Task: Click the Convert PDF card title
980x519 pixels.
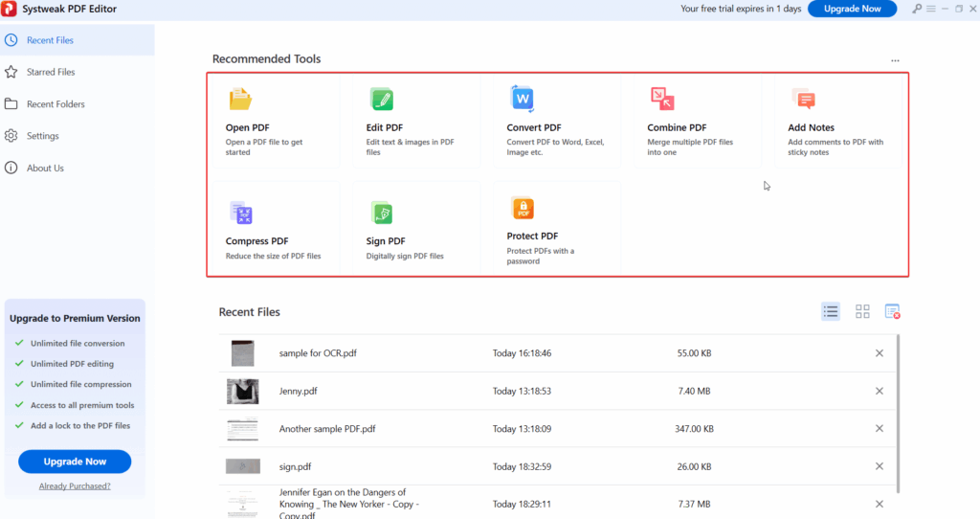Action: point(534,127)
